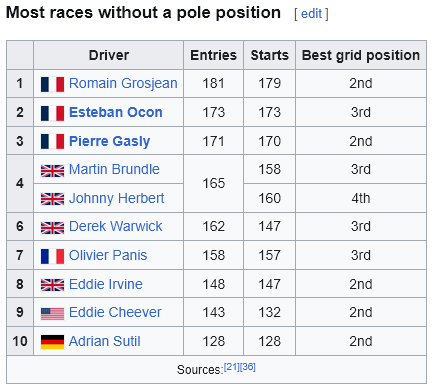Click the French flag beside Esteban Ocon
Screen dimensions: 438x390
tap(52, 113)
